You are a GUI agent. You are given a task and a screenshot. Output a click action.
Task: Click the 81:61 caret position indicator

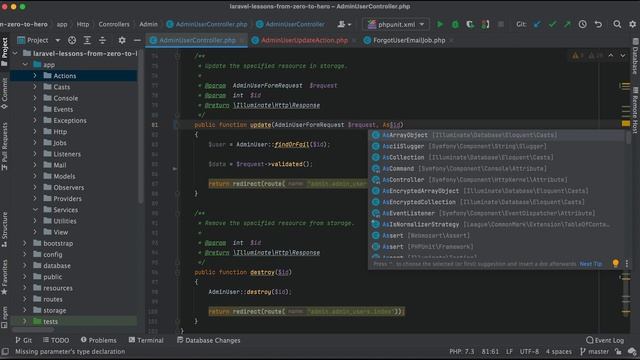pos(490,351)
